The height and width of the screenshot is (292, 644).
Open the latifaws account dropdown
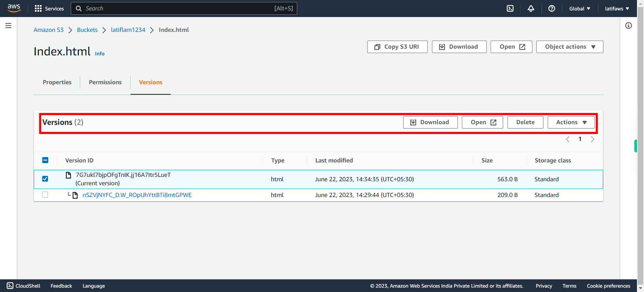tap(617, 8)
